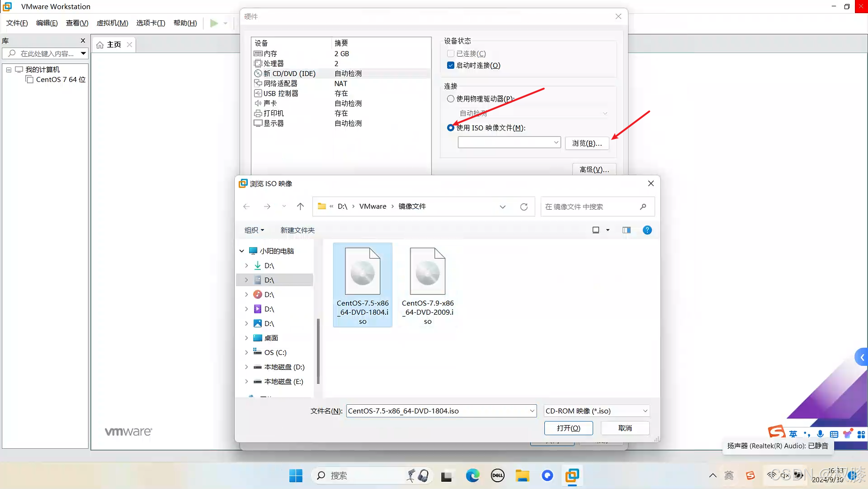868x489 pixels.
Task: Open the 帮助(H) menu
Action: click(x=185, y=23)
